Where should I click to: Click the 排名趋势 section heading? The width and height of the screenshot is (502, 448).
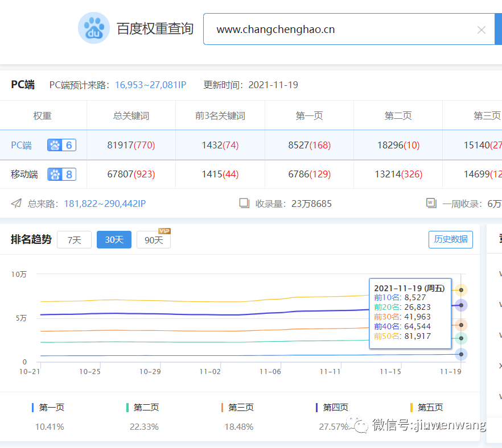(x=31, y=239)
